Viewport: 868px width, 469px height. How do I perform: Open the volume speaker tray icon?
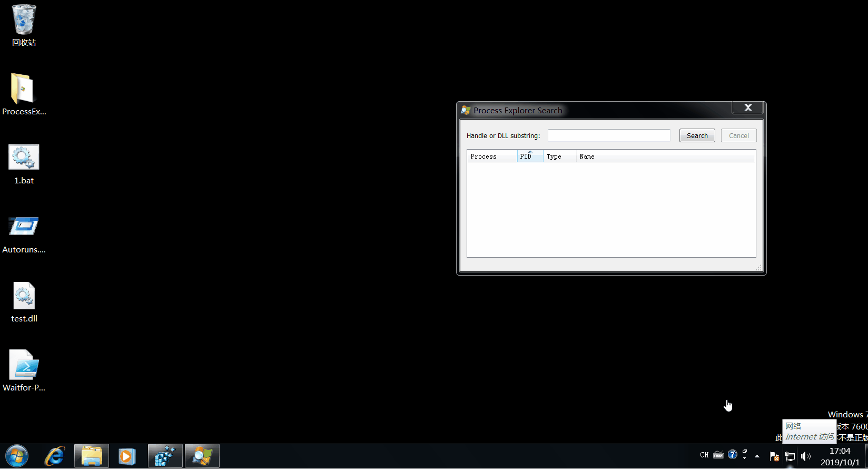click(x=805, y=456)
